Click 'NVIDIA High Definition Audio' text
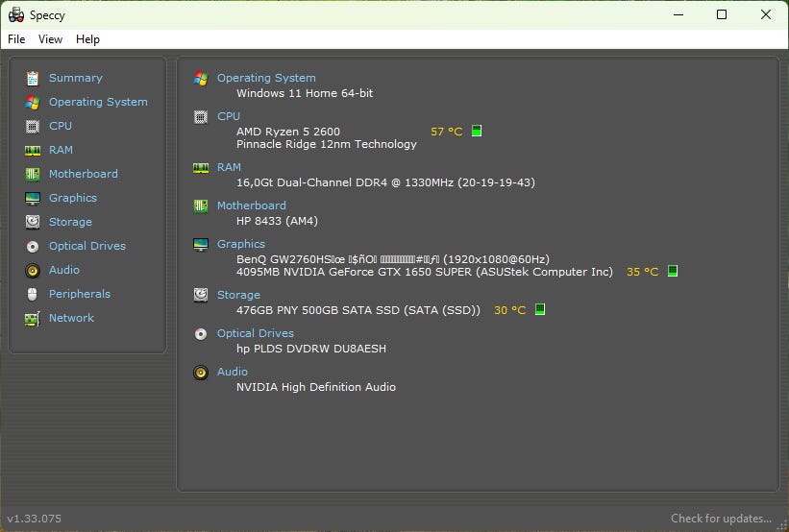Image resolution: width=789 pixels, height=532 pixels. pyautogui.click(x=316, y=387)
